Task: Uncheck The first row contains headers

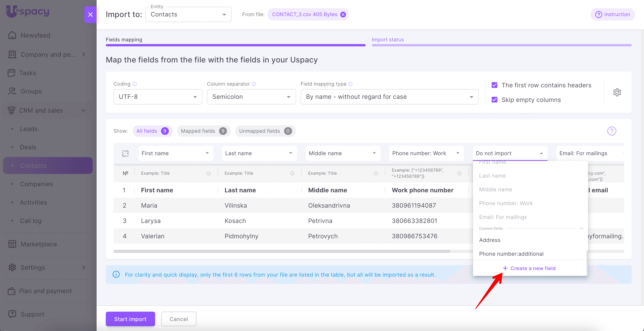Action: [494, 85]
